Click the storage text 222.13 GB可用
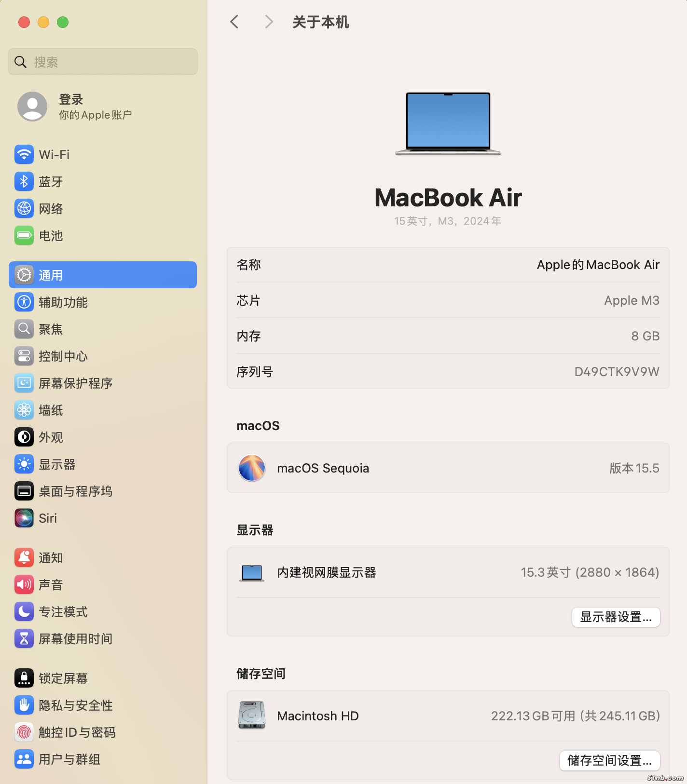 (534, 716)
